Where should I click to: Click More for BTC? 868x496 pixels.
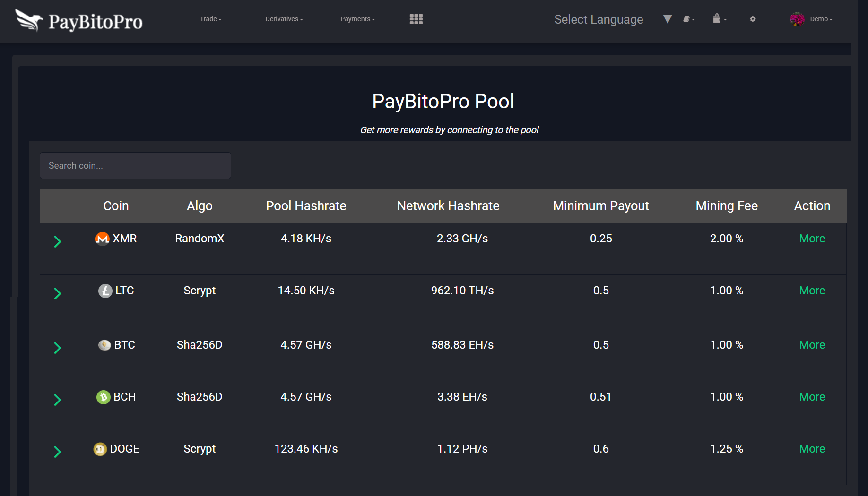point(812,345)
